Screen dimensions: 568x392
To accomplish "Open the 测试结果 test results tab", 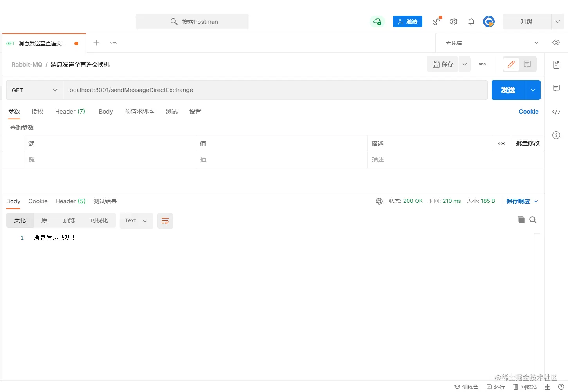I will tap(105, 201).
